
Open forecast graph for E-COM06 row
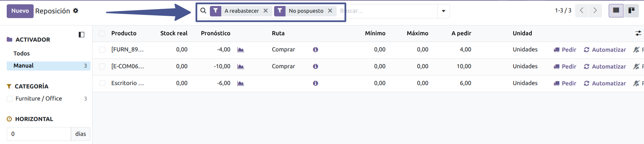pos(240,67)
